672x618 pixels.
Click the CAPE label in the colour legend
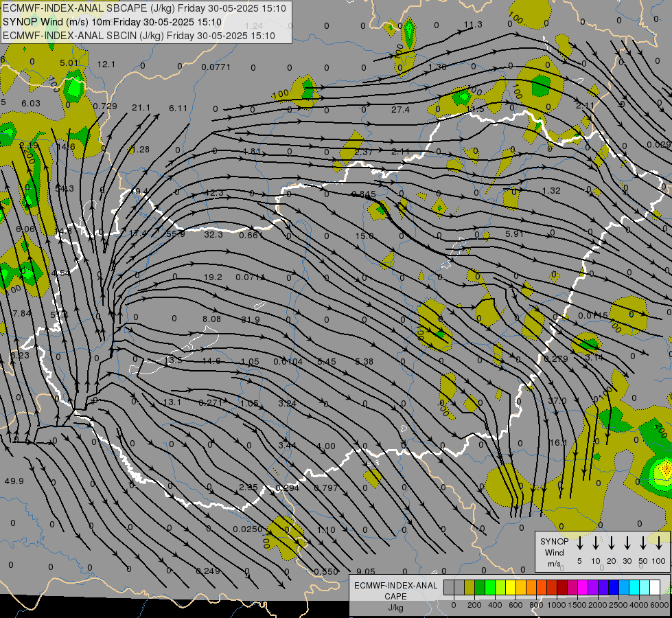pos(395,596)
